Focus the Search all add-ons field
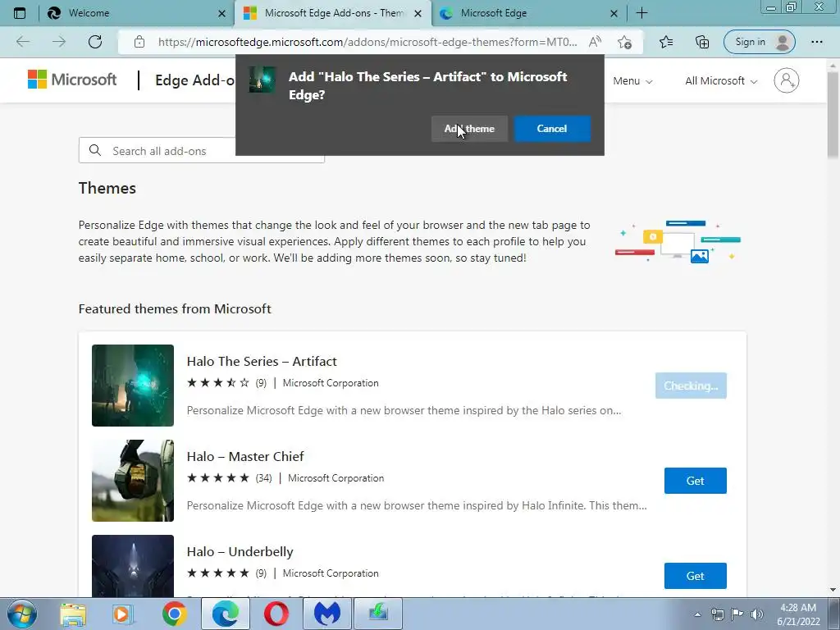Screen dimensions: 840x630 click(x=202, y=151)
